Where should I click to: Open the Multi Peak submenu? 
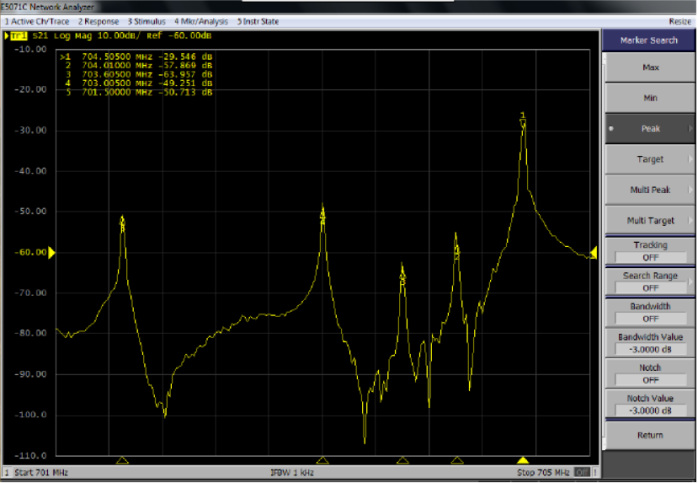click(x=650, y=189)
